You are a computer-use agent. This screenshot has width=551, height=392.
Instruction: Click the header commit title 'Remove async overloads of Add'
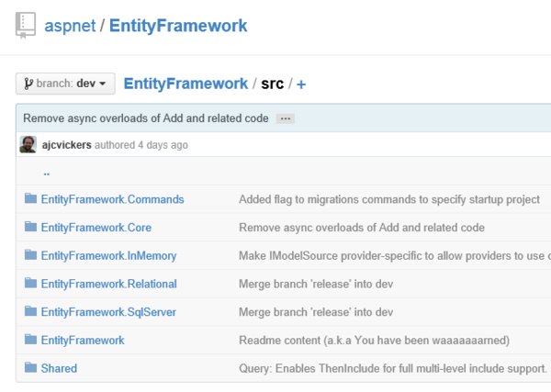(146, 118)
